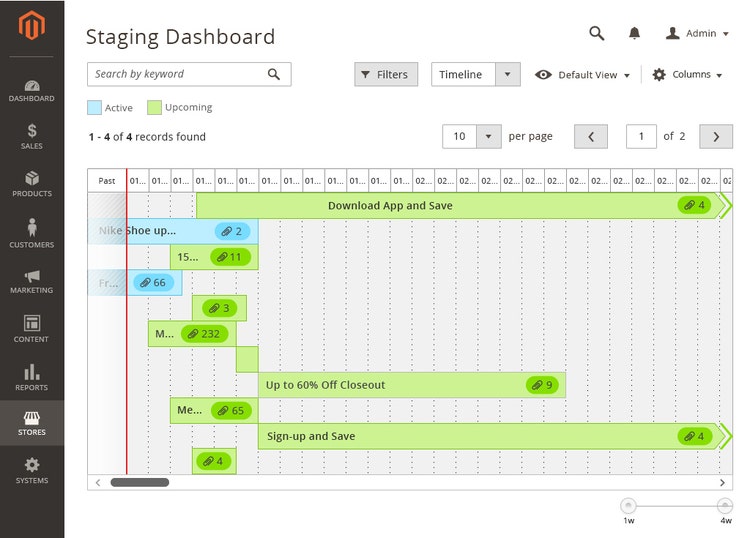The width and height of the screenshot is (750, 538).
Task: Select Stores in the sidebar menu
Action: pos(32,424)
